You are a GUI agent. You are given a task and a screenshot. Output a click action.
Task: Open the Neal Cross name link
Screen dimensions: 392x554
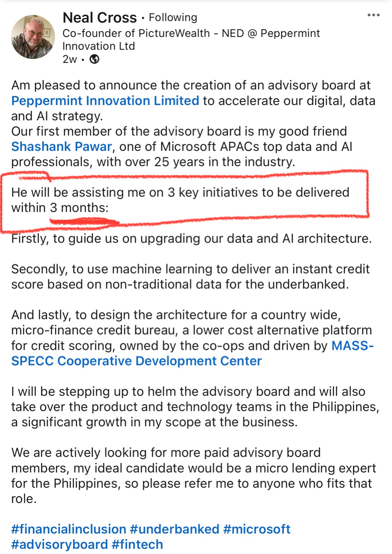point(100,18)
